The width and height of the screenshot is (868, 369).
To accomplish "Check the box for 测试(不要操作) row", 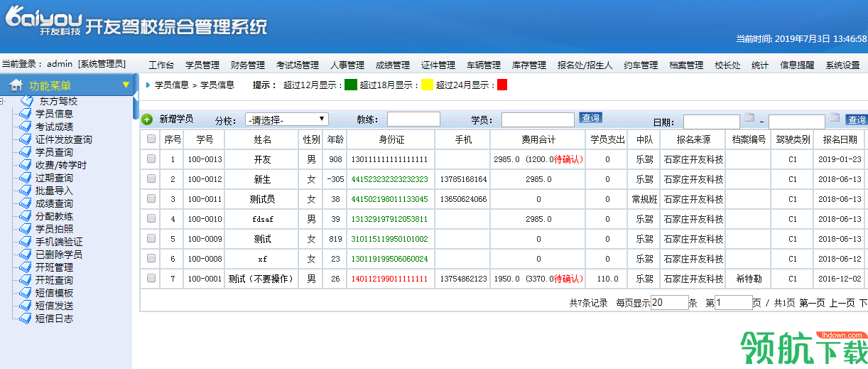I will (x=151, y=279).
